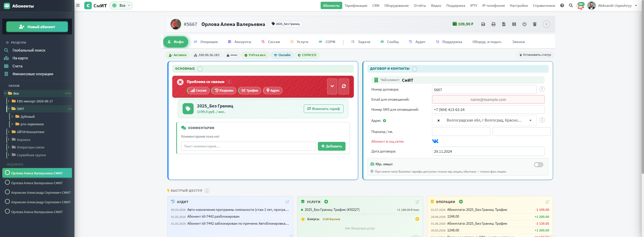Open the address dropdown arrow
Viewport: 644px width, 237px height.
coord(531,121)
